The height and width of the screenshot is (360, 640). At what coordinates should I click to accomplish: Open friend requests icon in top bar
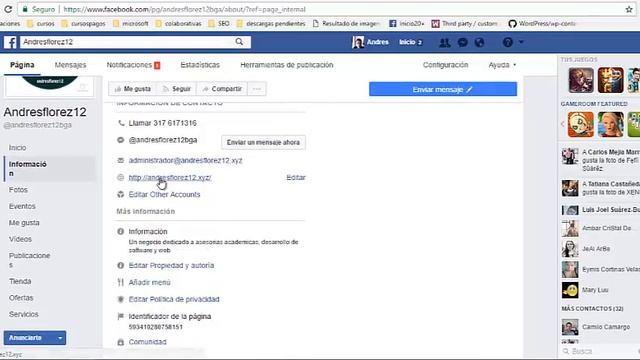pos(444,42)
